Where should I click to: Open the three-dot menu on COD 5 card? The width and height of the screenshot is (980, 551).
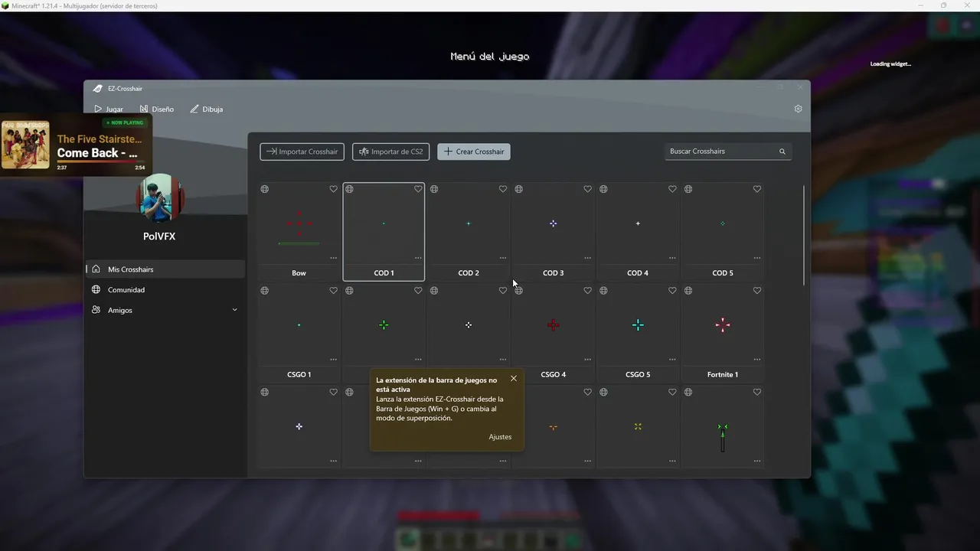[757, 258]
